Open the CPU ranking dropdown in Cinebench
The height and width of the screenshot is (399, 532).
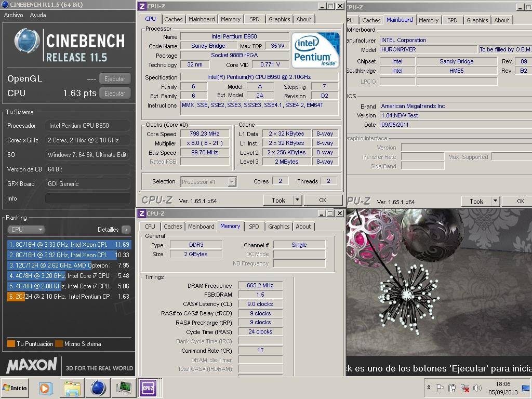click(x=26, y=230)
